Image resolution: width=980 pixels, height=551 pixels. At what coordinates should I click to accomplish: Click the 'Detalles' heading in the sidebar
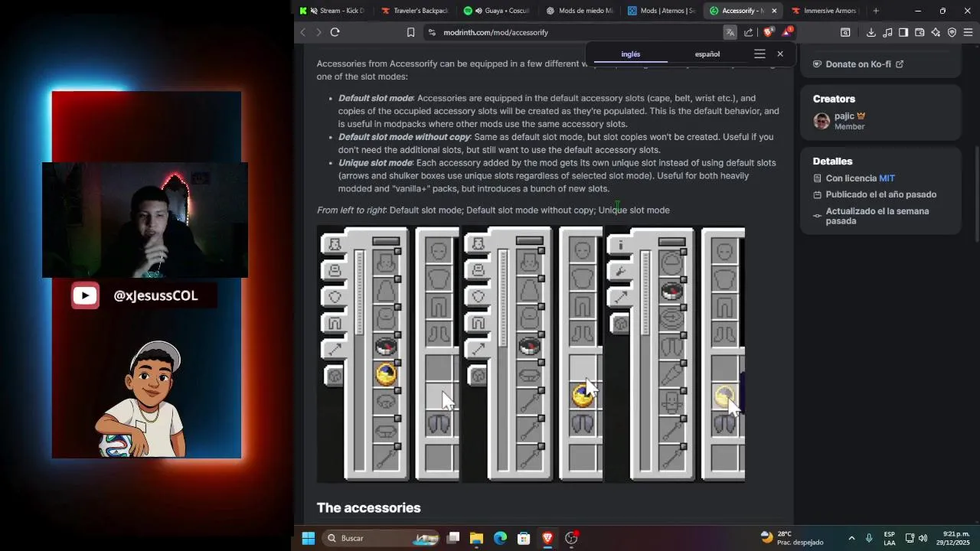click(x=832, y=161)
